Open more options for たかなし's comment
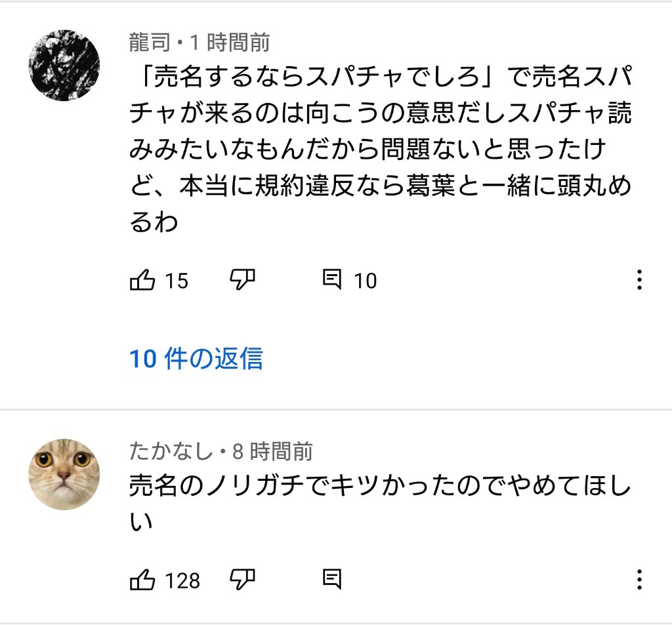 [x=639, y=580]
